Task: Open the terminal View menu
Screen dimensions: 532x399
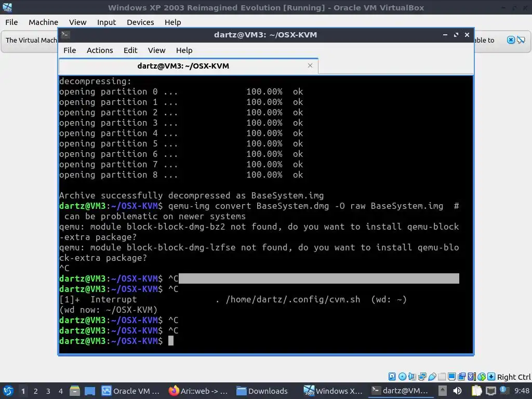Action: [156, 50]
